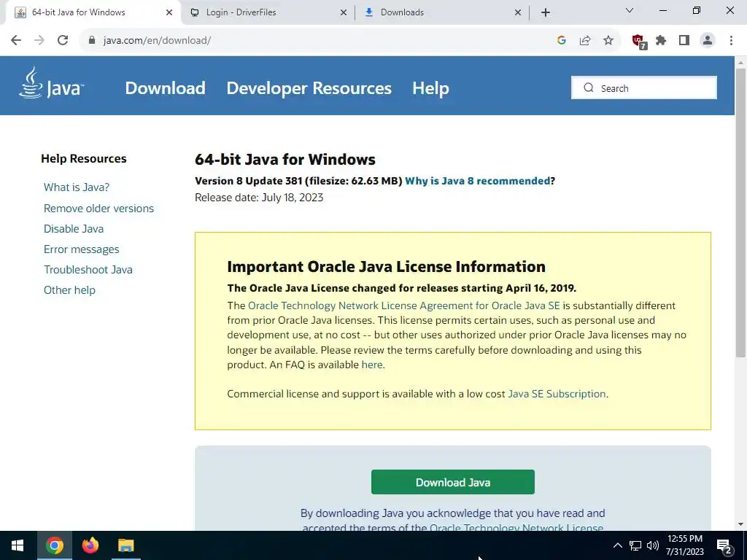Open the notification center icon
Image resolution: width=747 pixels, height=560 pixels.
coord(724,546)
